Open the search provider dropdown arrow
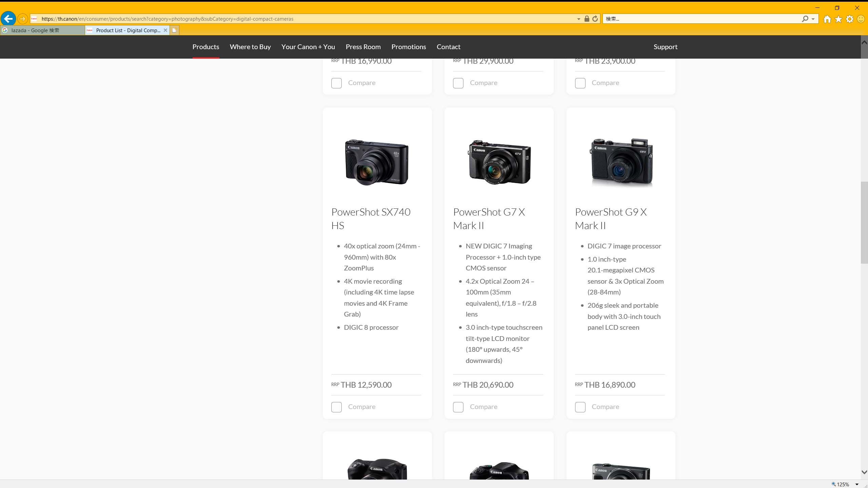The image size is (868, 488). coord(813,19)
